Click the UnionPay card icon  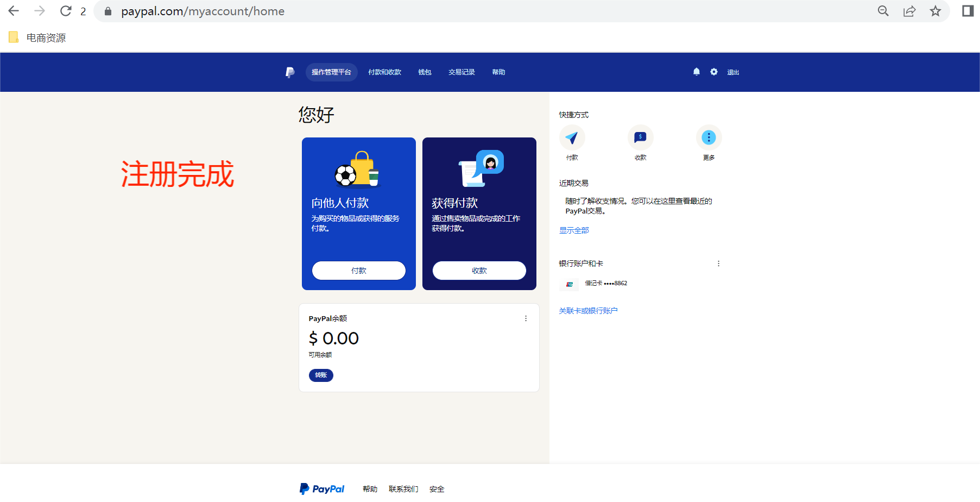[569, 284]
